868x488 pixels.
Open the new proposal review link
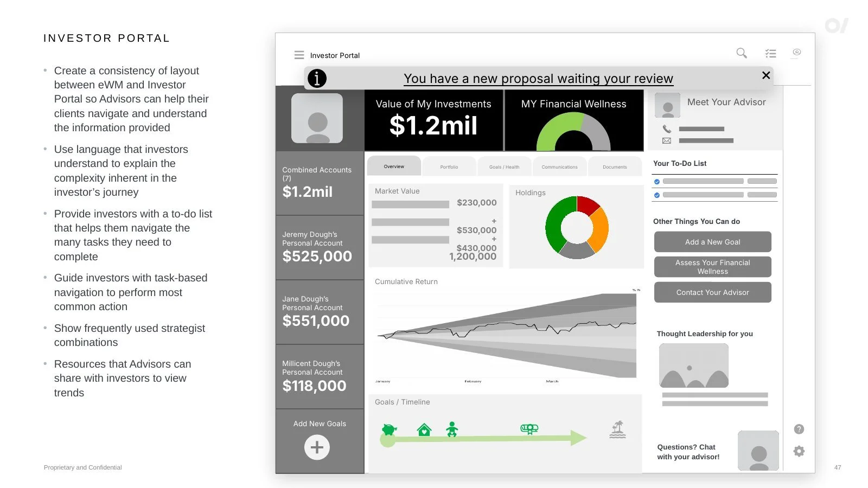tap(538, 79)
